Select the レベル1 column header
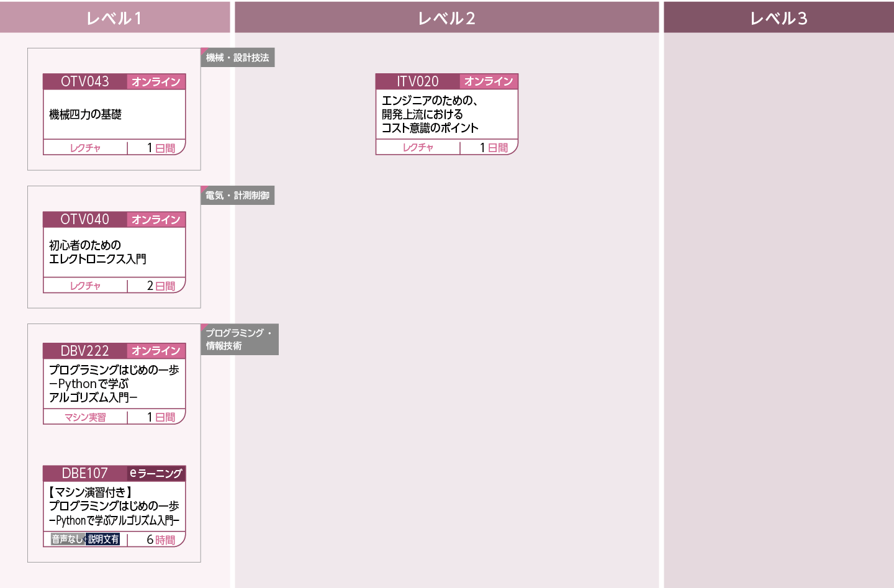This screenshot has height=588, width=894. [x=114, y=18]
